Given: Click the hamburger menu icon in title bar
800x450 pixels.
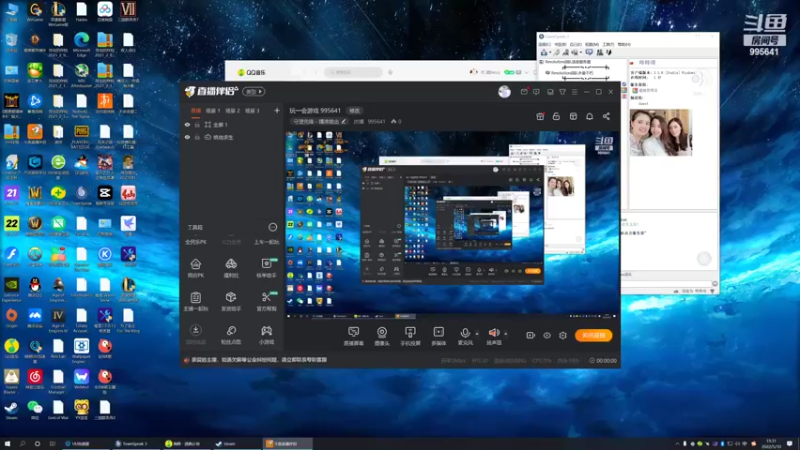Looking at the screenshot, I should 574,92.
